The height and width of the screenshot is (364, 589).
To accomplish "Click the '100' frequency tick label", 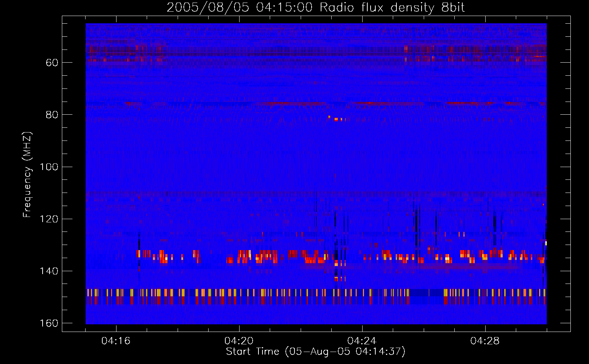I will point(49,167).
